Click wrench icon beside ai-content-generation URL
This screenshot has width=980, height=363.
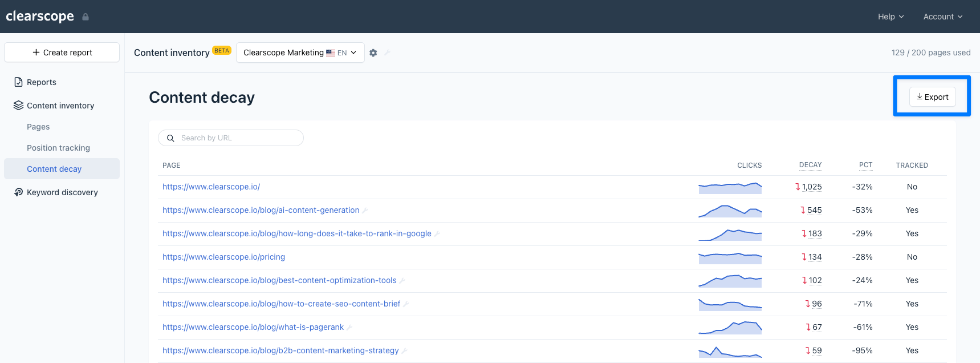[x=365, y=211]
